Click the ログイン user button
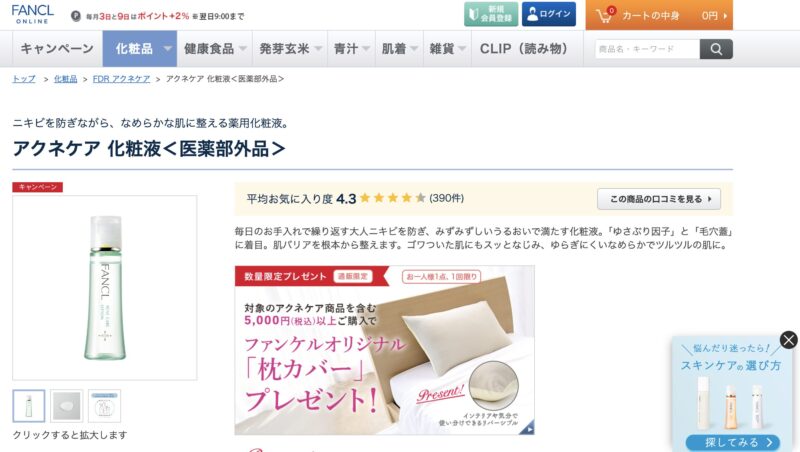 pyautogui.click(x=548, y=14)
